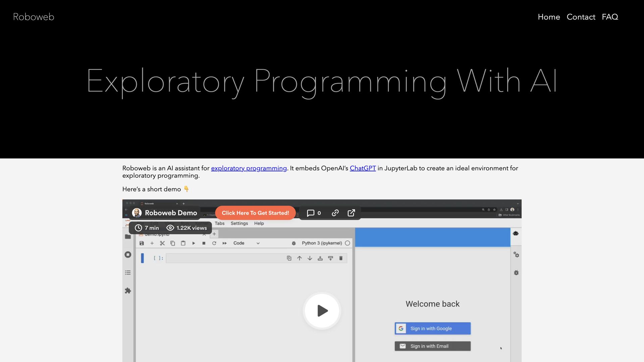644x362 pixels.
Task: Go to the Home page
Action: (549, 17)
